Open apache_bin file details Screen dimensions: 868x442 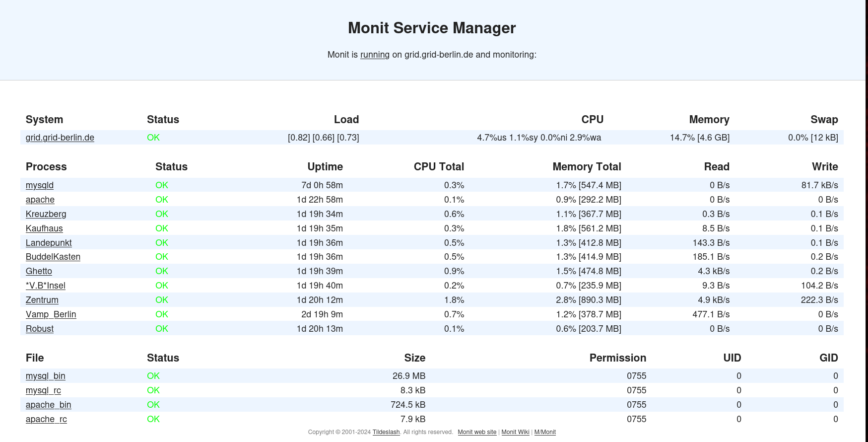[x=48, y=405]
